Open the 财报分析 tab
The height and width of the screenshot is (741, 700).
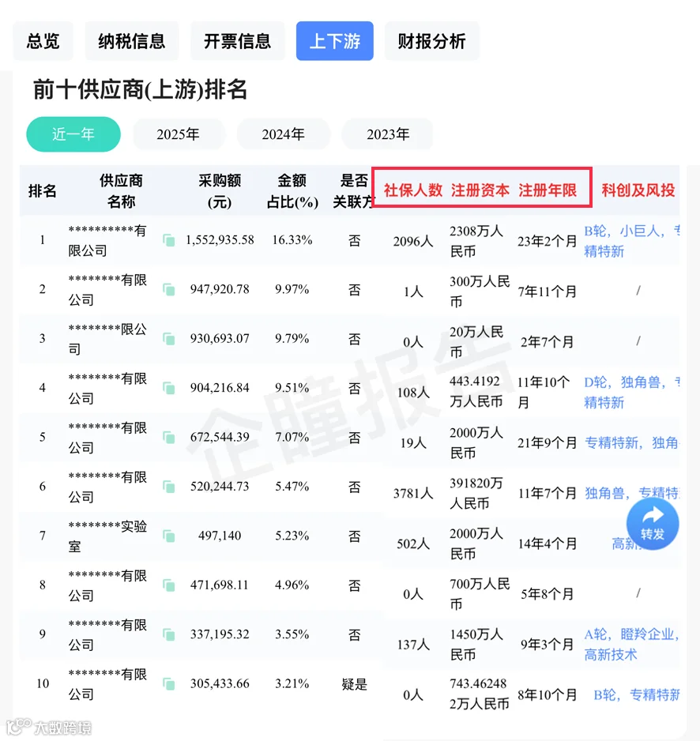431,41
